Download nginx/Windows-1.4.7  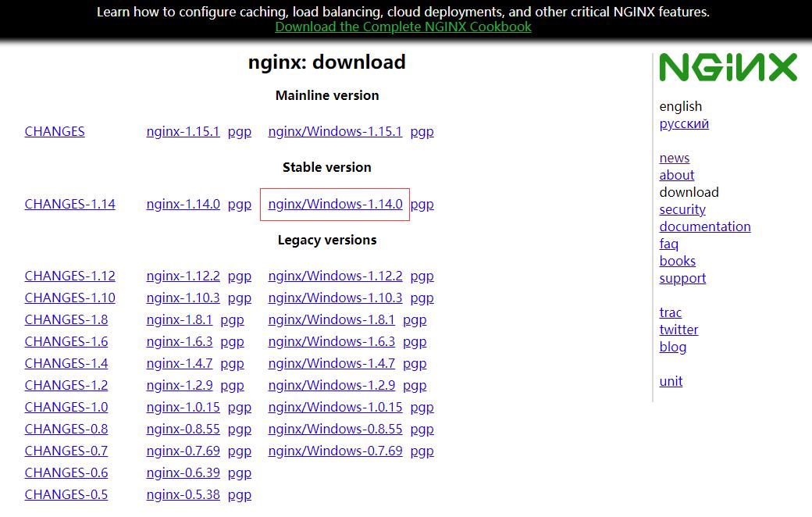pyautogui.click(x=331, y=364)
